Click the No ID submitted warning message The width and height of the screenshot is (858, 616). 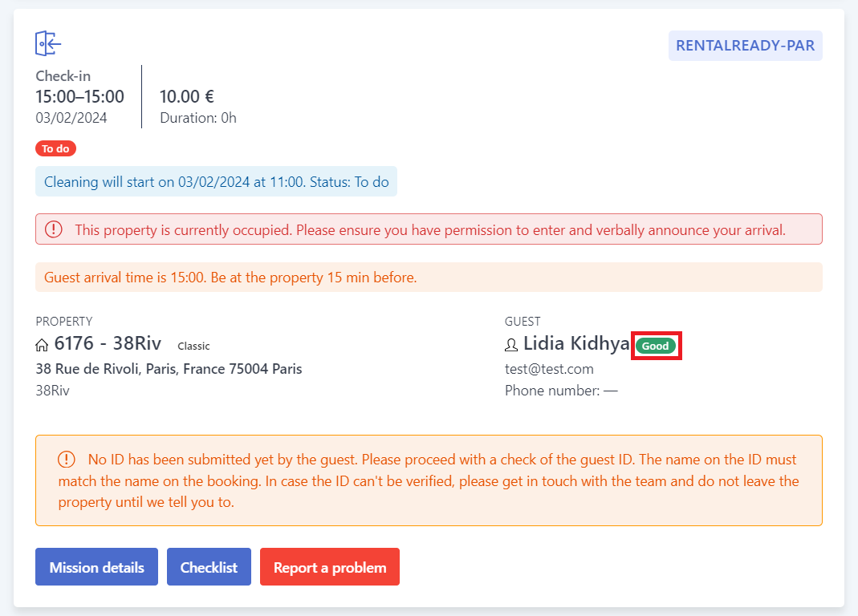[x=429, y=481]
